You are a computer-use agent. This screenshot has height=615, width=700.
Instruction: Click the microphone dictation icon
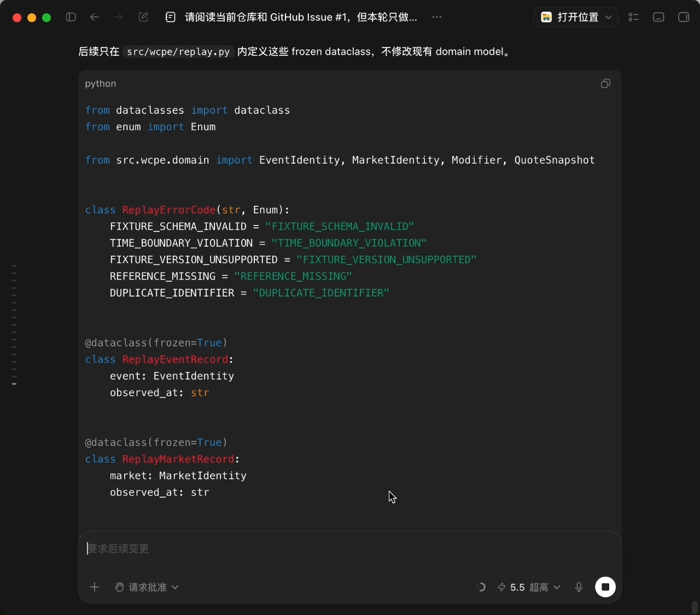pyautogui.click(x=579, y=587)
